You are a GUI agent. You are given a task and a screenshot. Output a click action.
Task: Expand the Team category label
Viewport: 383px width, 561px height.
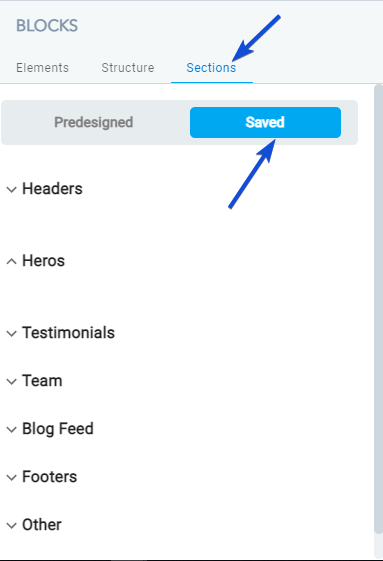[x=42, y=381]
